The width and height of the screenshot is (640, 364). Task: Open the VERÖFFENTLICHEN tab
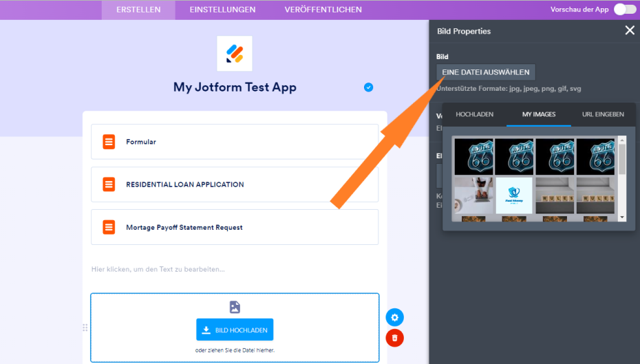323,10
